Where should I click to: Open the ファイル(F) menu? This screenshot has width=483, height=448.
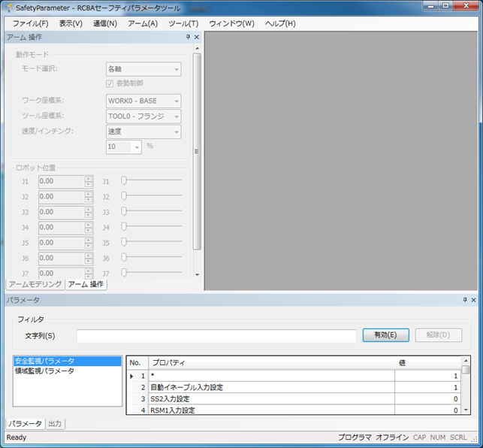(x=30, y=23)
